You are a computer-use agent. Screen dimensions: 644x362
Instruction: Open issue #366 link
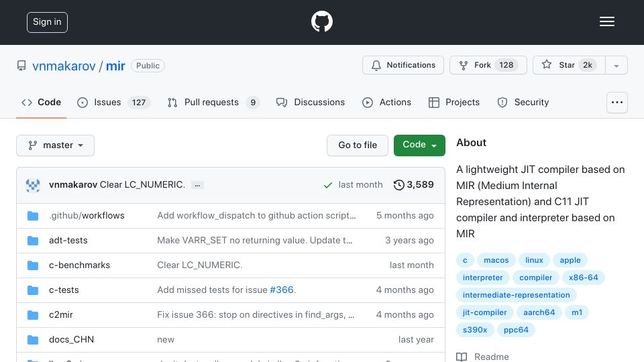pyautogui.click(x=282, y=290)
